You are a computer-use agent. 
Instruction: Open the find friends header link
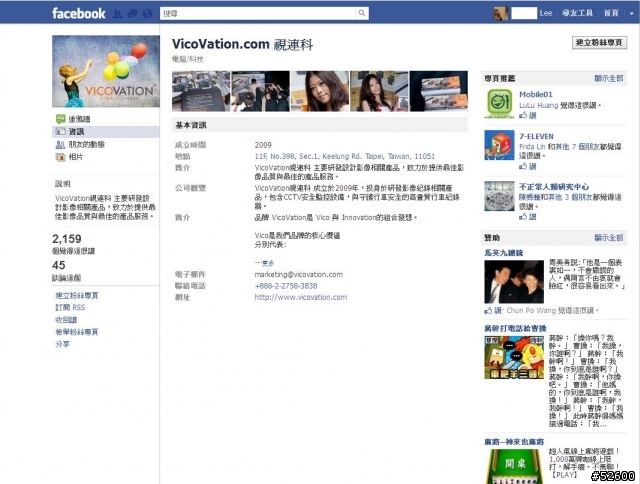point(578,13)
